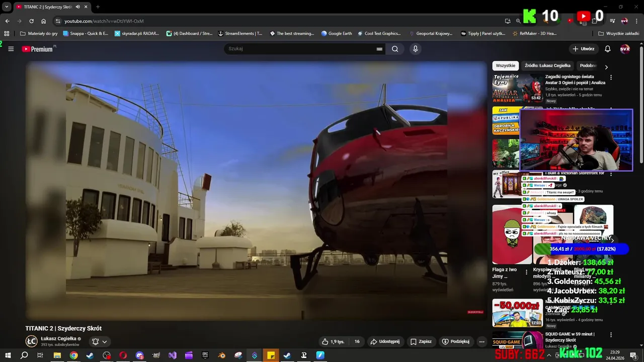Open Cool Text Graphics bookmark
The image size is (644, 362).
(379, 33)
